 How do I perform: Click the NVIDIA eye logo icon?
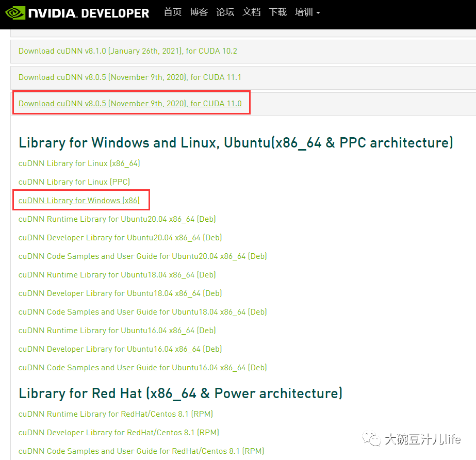[x=15, y=13]
